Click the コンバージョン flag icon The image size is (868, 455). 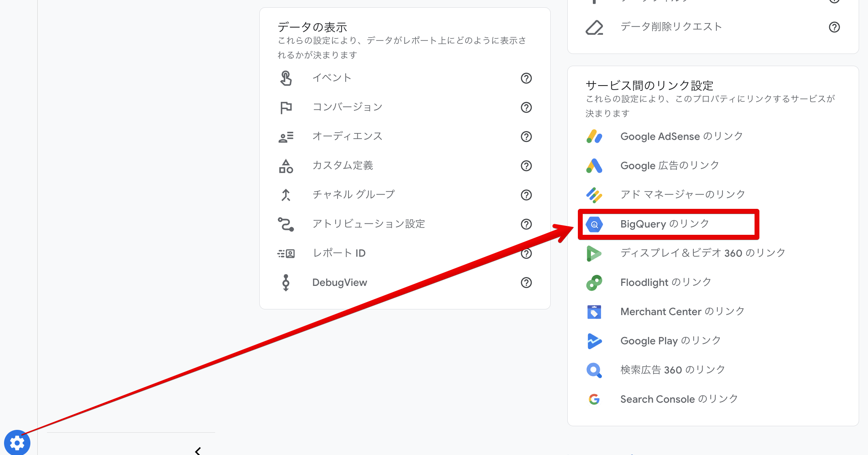point(286,107)
